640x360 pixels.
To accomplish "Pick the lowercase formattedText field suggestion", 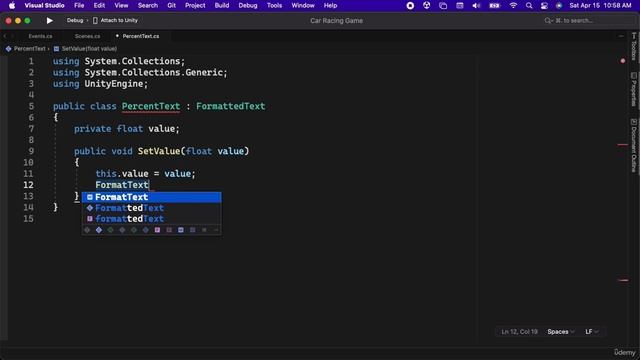I will coord(151,219).
